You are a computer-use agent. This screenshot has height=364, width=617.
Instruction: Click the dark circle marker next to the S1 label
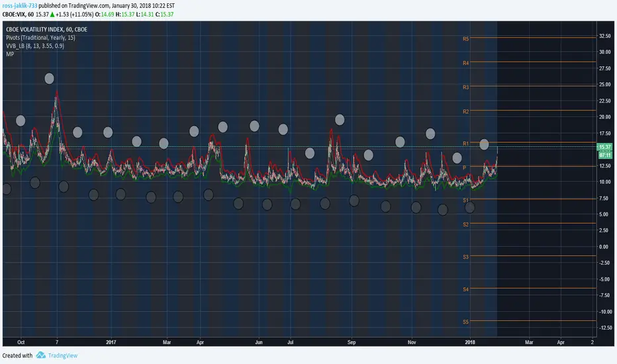click(469, 207)
